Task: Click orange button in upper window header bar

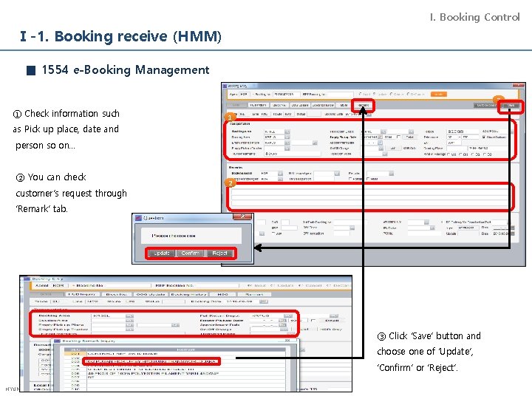Action: pyautogui.click(x=439, y=95)
